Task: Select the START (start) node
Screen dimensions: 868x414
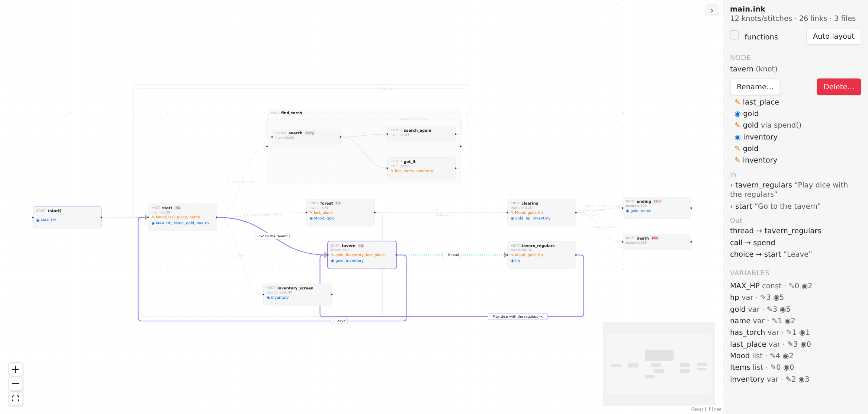Action: 67,217
